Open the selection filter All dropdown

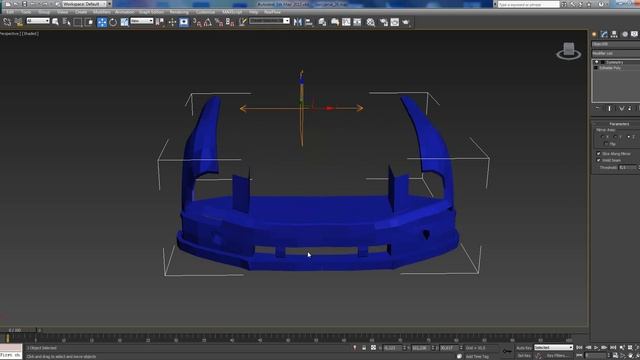click(x=38, y=21)
